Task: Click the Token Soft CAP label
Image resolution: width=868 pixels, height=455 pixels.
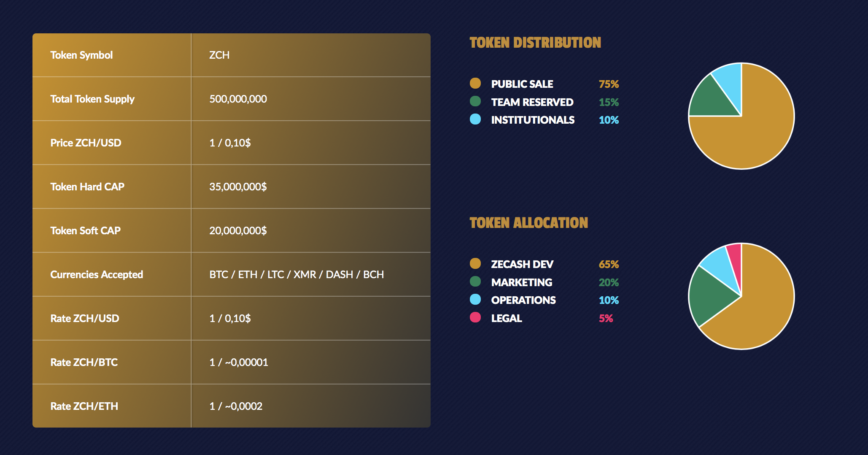Action: (x=85, y=231)
